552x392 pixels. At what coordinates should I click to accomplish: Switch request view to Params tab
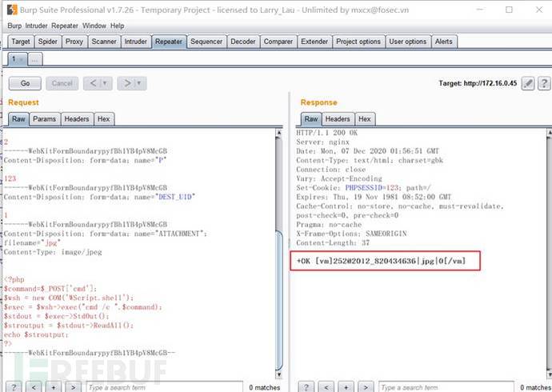click(44, 119)
